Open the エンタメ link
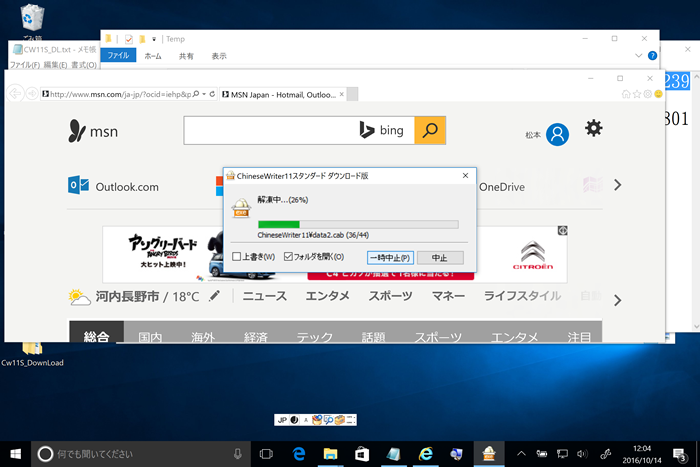 pos(327,296)
